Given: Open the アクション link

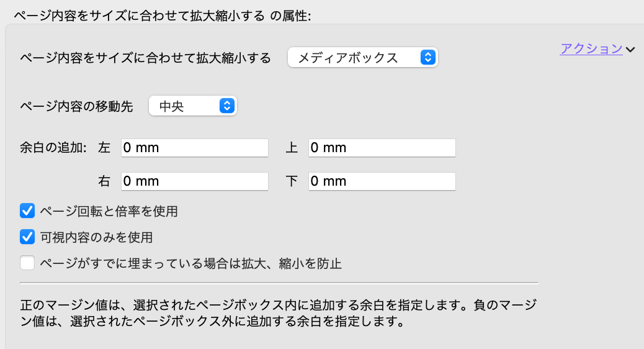Looking at the screenshot, I should point(591,49).
